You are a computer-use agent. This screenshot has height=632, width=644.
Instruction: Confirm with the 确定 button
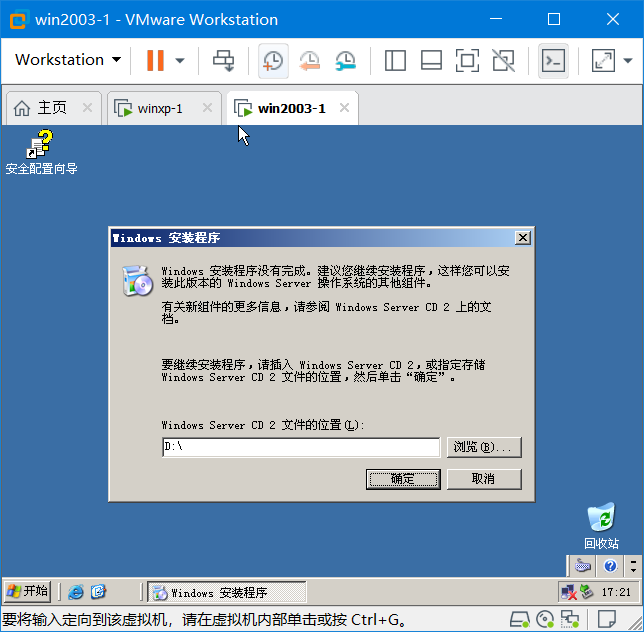coord(403,479)
